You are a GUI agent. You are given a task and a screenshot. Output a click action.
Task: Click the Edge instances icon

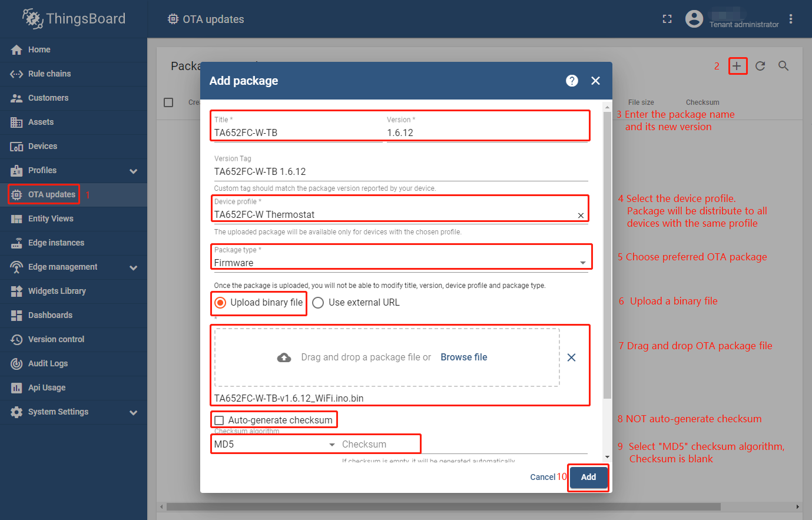coord(16,243)
